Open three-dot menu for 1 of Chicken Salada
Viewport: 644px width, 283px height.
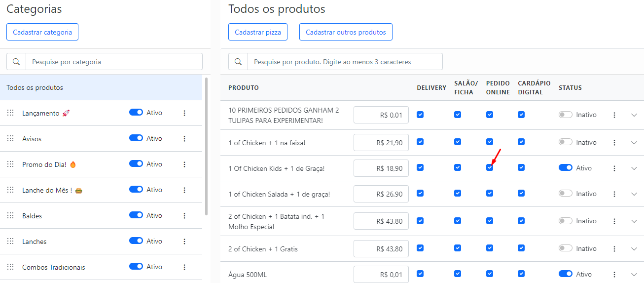click(614, 194)
